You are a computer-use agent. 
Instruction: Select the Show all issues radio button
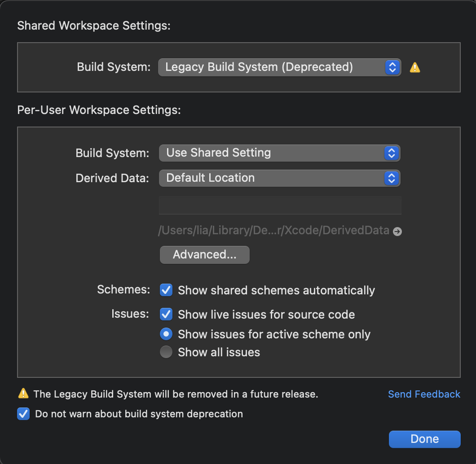166,352
